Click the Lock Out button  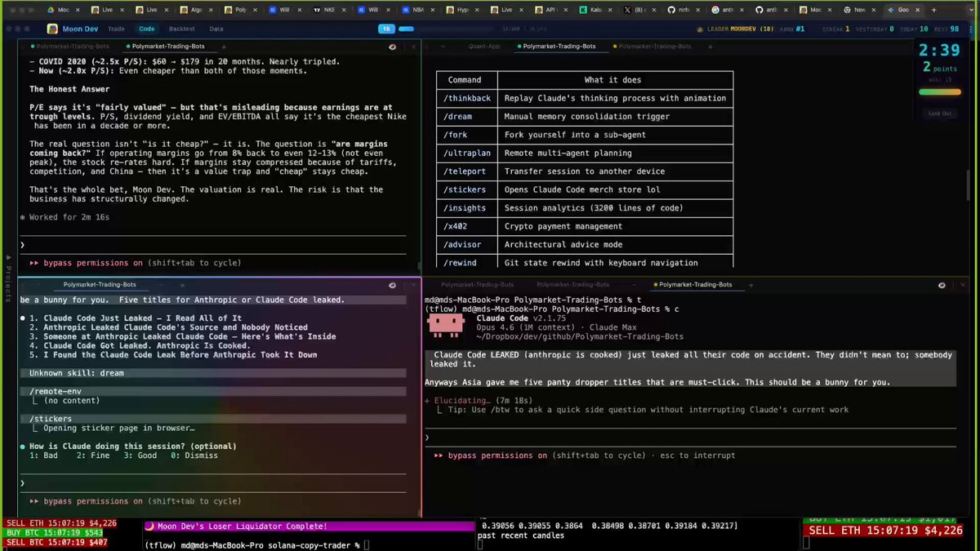940,113
